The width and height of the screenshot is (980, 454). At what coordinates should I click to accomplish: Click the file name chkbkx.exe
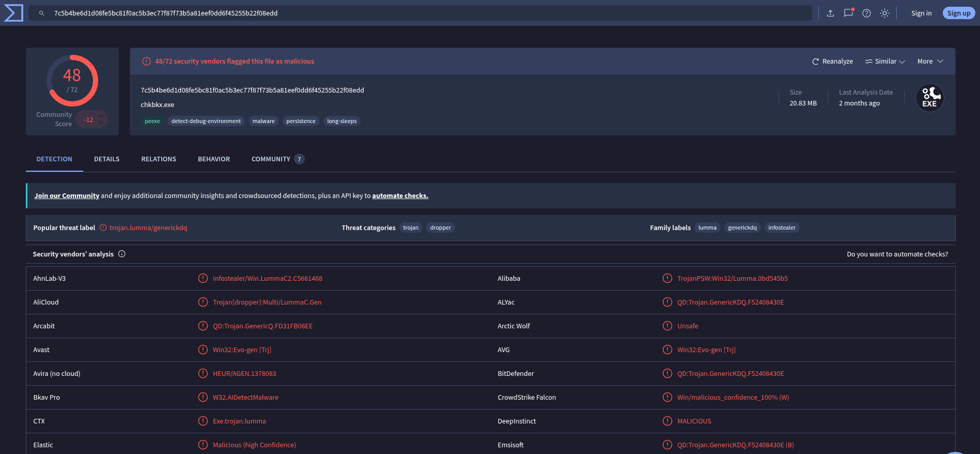click(158, 105)
